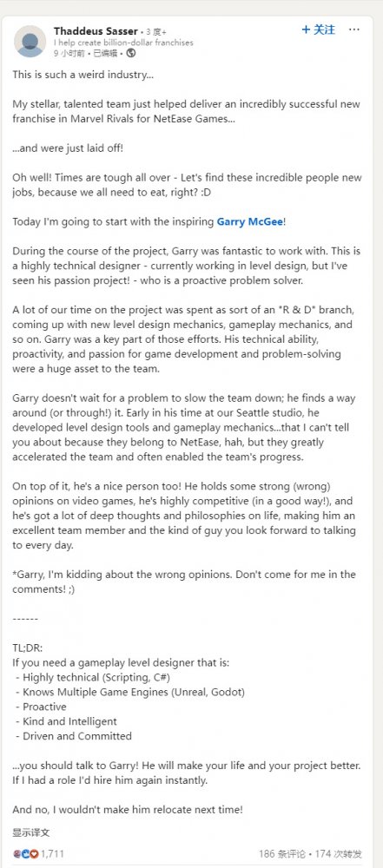This screenshot has width=383, height=868.
Task: Click the TL;DR heading in post
Action: coord(27,648)
